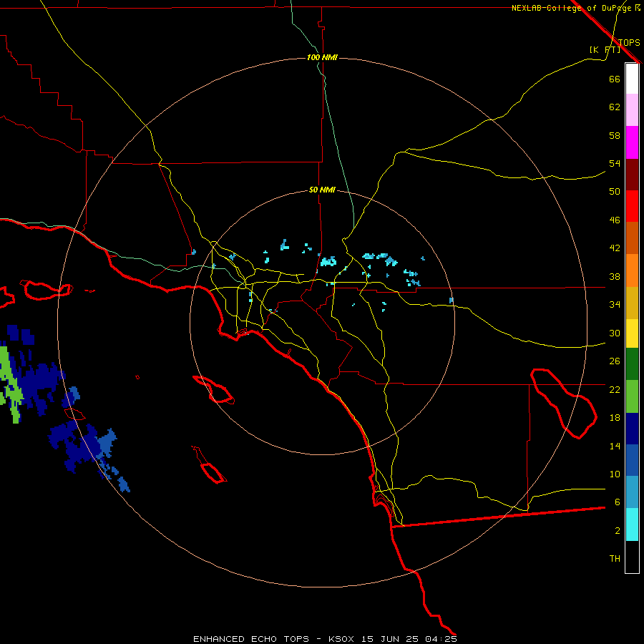Click the legend value '26'
Image resolution: width=644 pixels, height=644 pixels.
615,361
